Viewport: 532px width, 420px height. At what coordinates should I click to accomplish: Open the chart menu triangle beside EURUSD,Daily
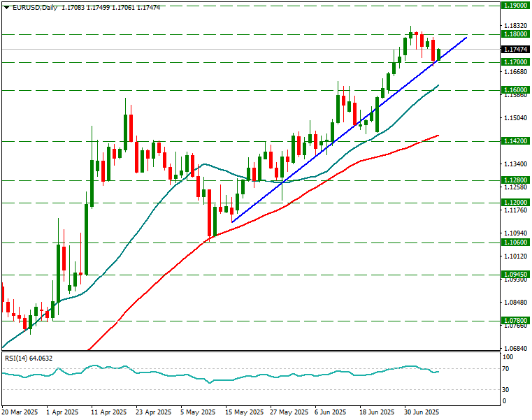(6, 8)
